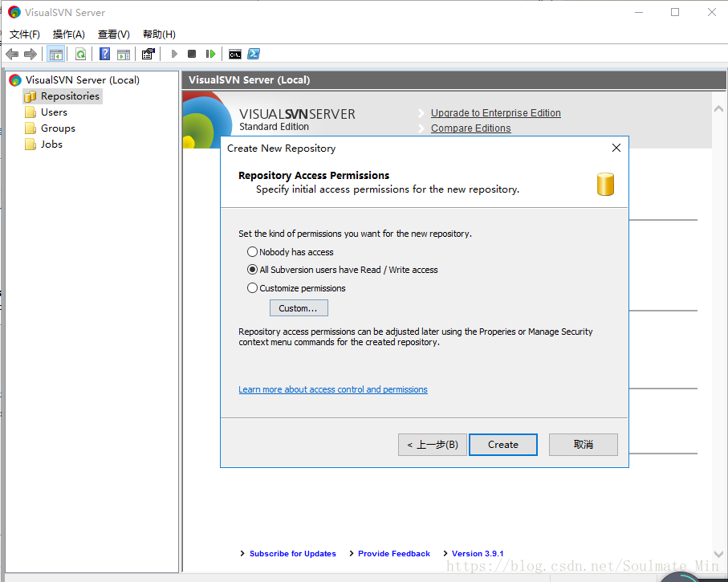
Task: Close the Create New Repository dialog
Action: (x=616, y=148)
